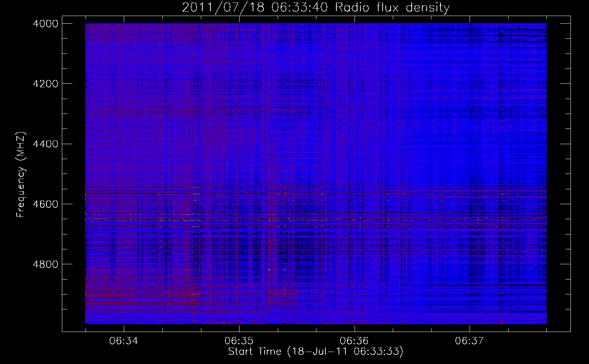Image resolution: width=589 pixels, height=364 pixels.
Task: Click the 4800 frequency tick label
Action: [x=45, y=264]
